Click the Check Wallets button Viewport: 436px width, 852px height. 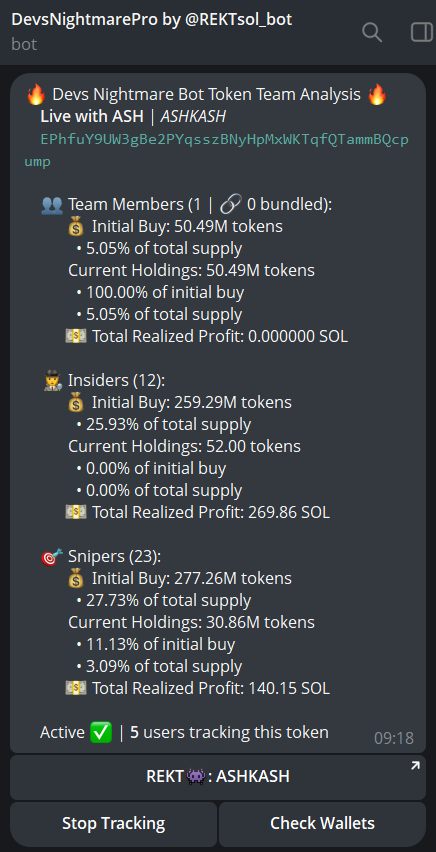click(322, 824)
